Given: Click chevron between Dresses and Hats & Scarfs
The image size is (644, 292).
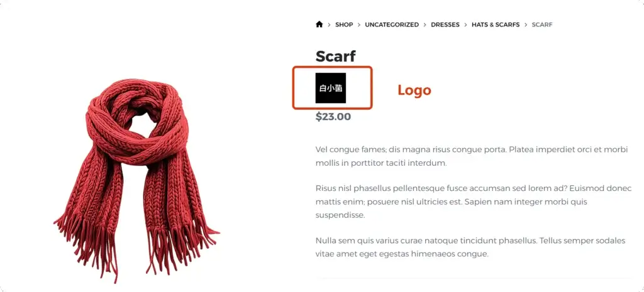Looking at the screenshot, I should click(466, 24).
